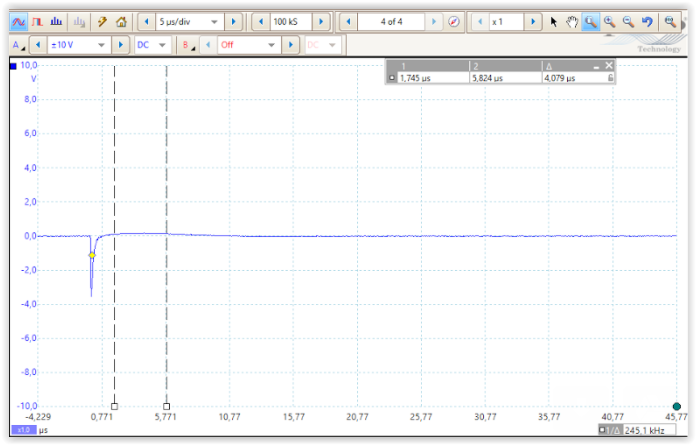This screenshot has height=445, width=696.
Task: Go to previous waveform buffer
Action: tap(349, 21)
